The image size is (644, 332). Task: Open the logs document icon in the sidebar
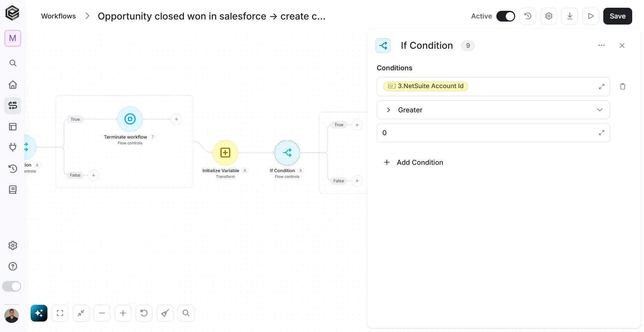pyautogui.click(x=13, y=190)
